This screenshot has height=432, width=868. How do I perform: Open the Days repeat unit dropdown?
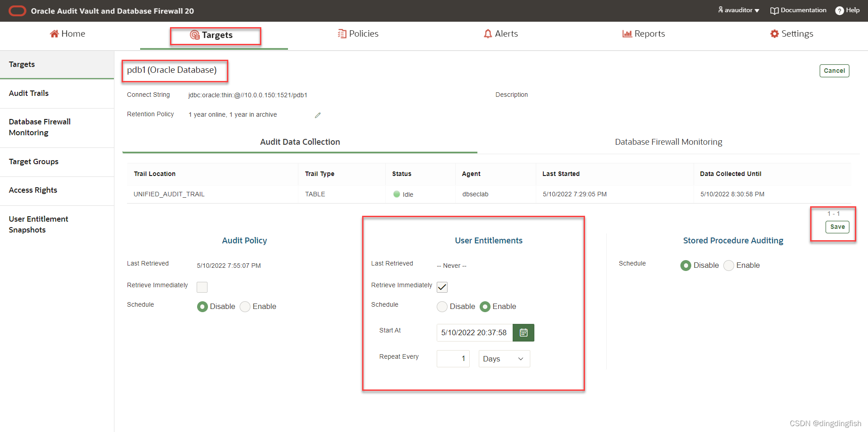tap(504, 359)
